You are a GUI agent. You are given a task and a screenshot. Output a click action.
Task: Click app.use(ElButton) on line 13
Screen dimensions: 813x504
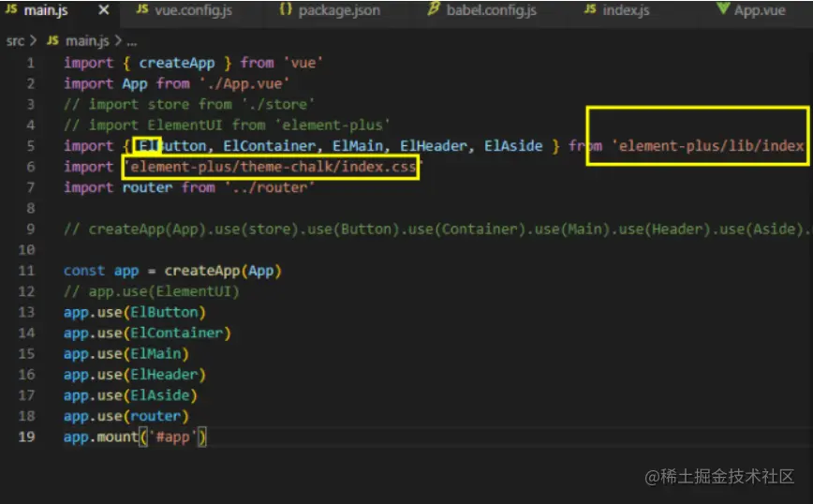click(x=134, y=312)
